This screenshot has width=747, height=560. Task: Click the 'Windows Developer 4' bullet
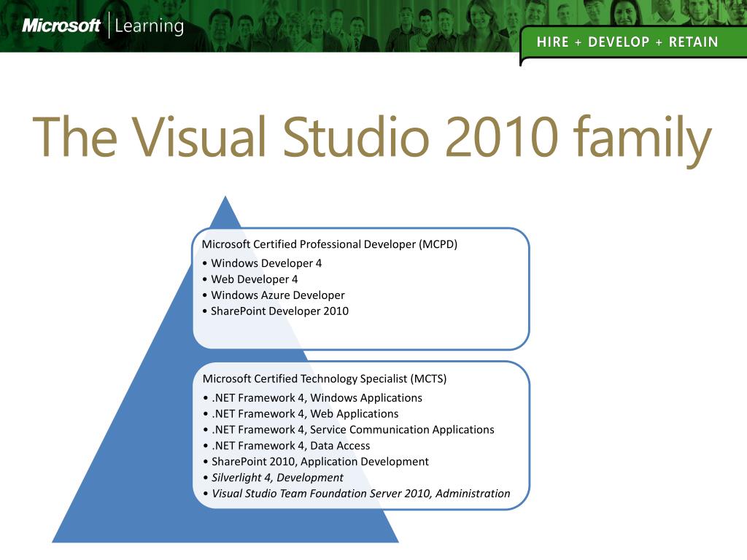pos(262,263)
